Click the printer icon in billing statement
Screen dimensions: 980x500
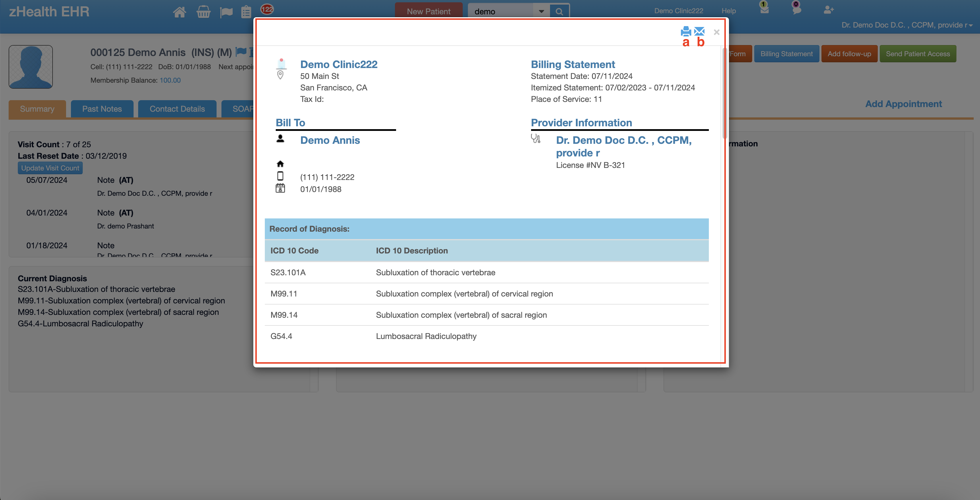tap(686, 31)
